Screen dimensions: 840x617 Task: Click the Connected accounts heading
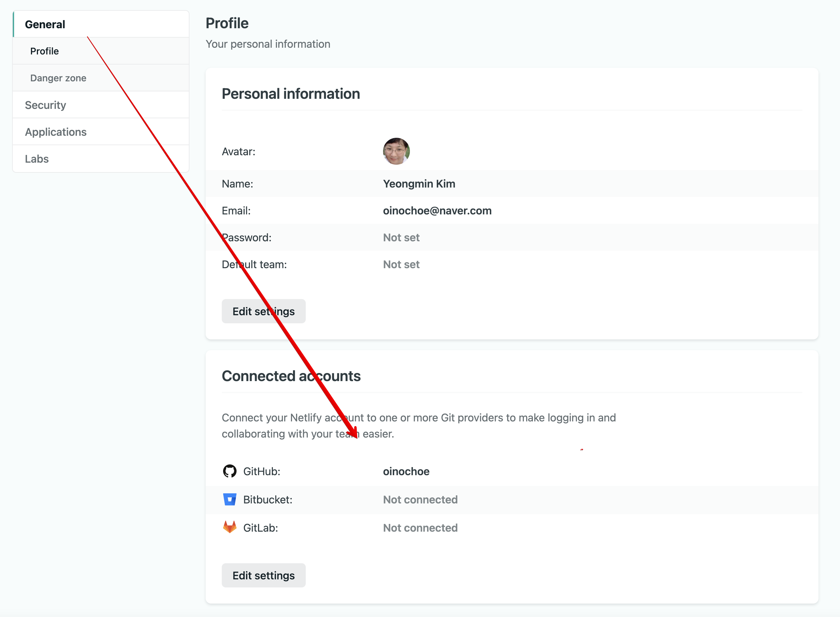coord(291,376)
